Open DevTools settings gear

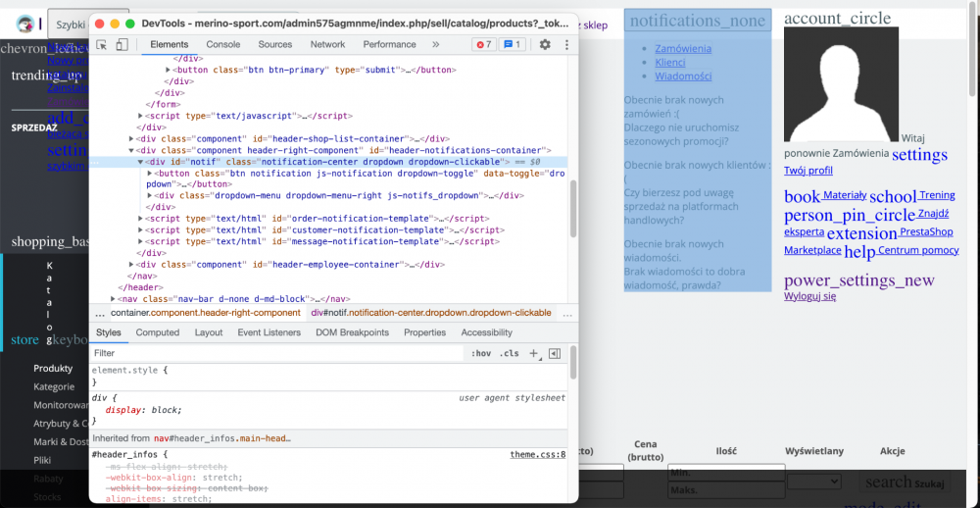(545, 44)
